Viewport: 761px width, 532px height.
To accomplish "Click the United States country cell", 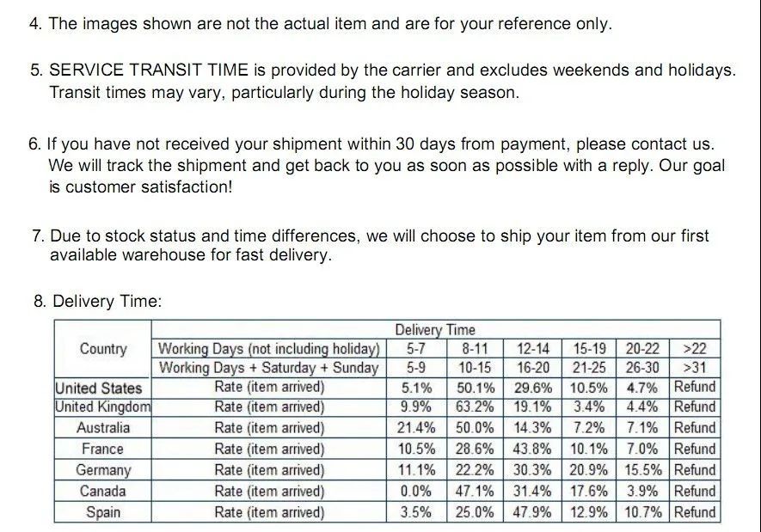I will (x=102, y=388).
